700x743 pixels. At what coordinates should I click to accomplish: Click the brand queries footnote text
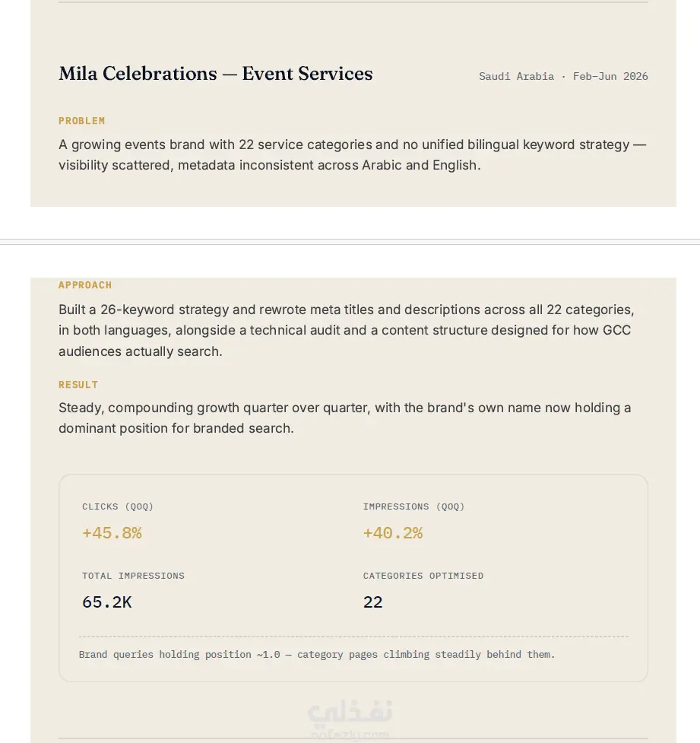pos(316,654)
